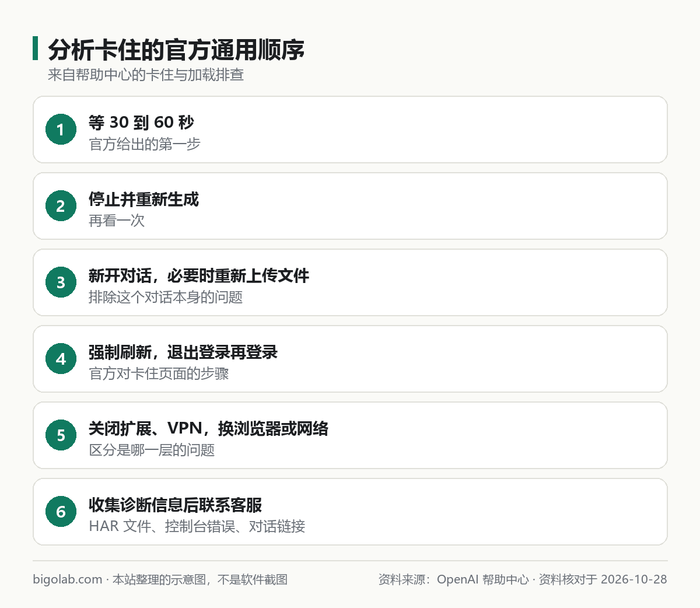This screenshot has height=608, width=700.
Task: Click the heading 分析卡住的官方通用顺序
Action: 176,50
